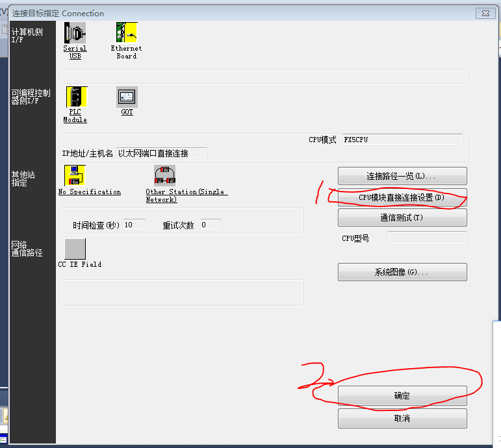This screenshot has width=501, height=448.
Task: Run 通信测试 (T) communication test
Action: coord(402,218)
